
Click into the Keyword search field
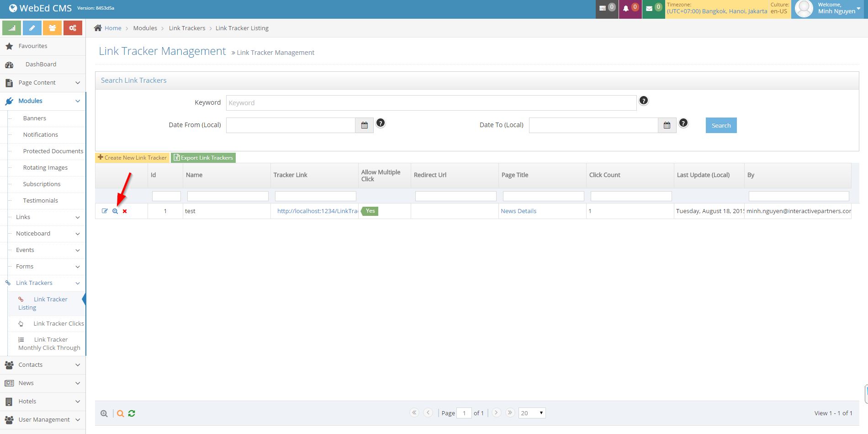tap(431, 103)
